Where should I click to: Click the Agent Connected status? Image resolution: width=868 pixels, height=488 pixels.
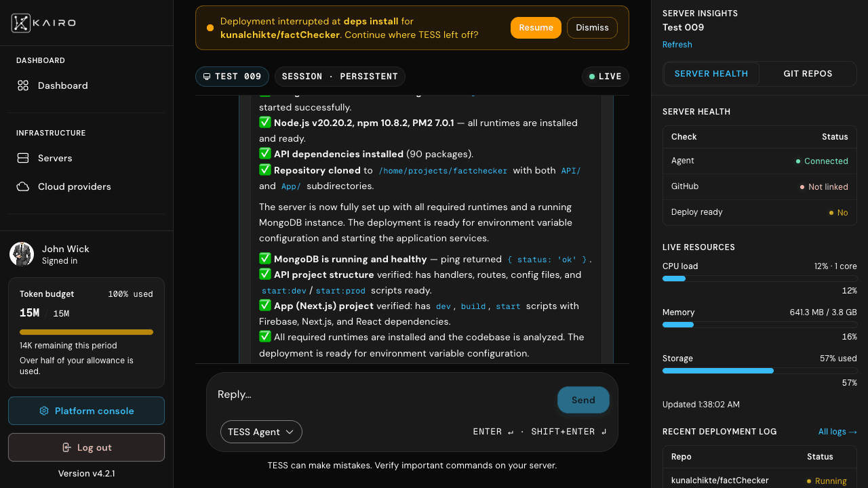[x=822, y=161]
